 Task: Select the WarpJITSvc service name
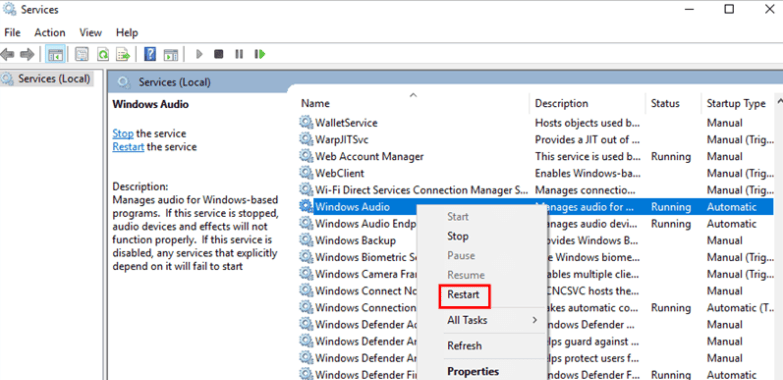pos(342,139)
